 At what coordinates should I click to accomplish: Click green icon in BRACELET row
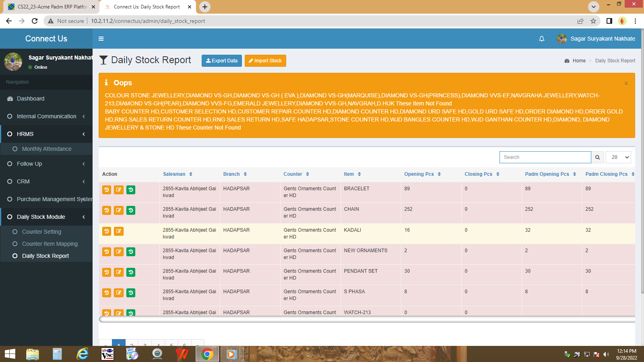point(131,190)
